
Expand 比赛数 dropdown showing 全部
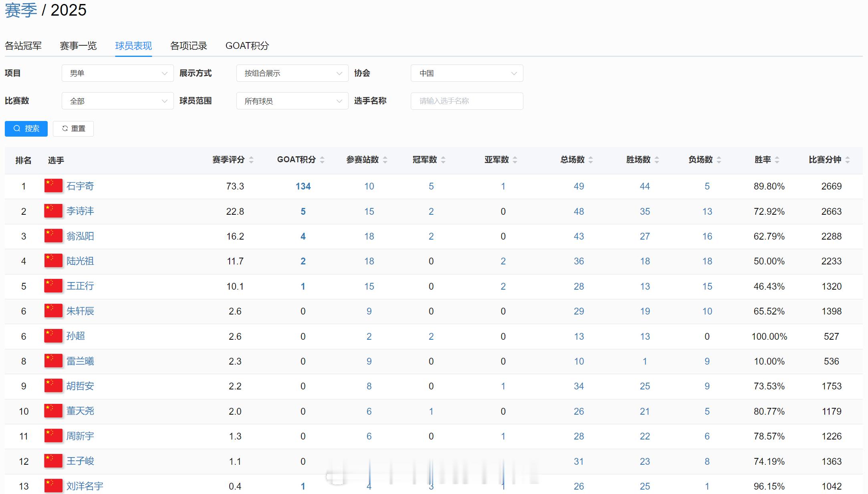117,101
